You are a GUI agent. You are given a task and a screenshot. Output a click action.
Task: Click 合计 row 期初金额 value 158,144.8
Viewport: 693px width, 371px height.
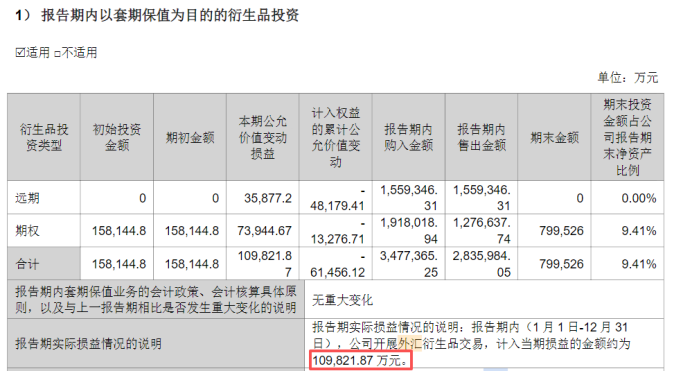click(x=192, y=264)
